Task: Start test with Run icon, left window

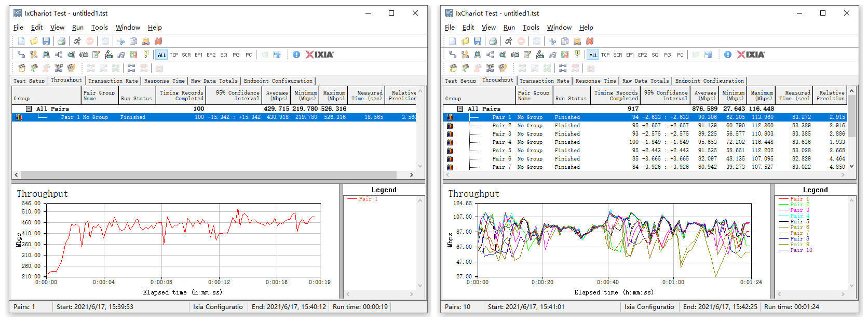Action: [77, 41]
